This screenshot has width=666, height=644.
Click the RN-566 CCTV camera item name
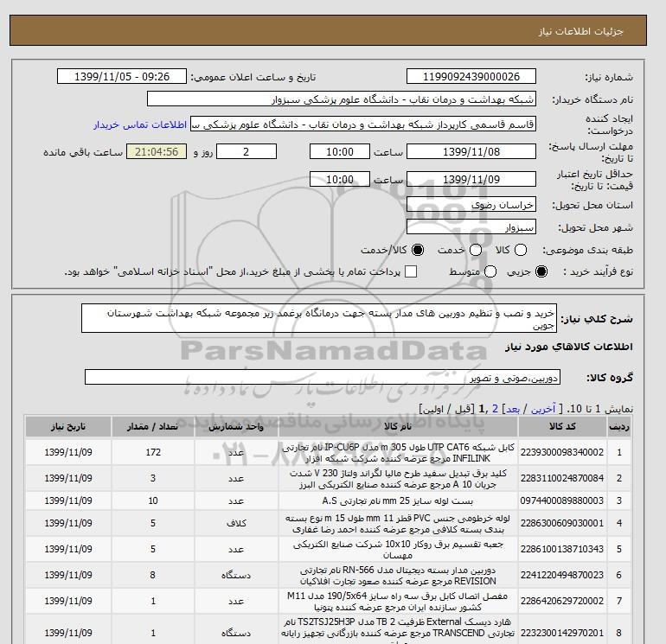coord(398,575)
